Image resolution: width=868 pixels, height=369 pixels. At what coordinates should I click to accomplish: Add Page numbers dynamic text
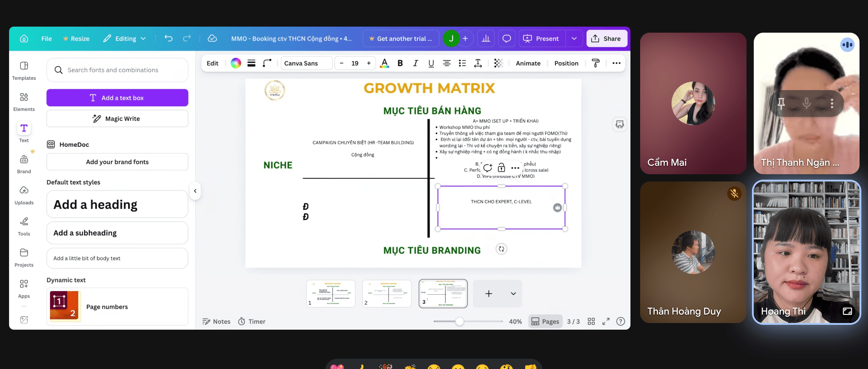pyautogui.click(x=117, y=306)
